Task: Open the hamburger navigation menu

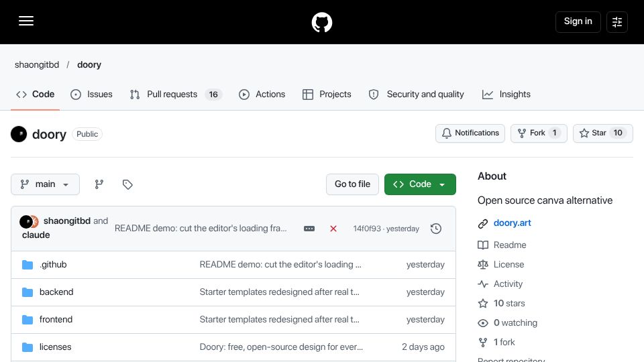Action: (26, 21)
